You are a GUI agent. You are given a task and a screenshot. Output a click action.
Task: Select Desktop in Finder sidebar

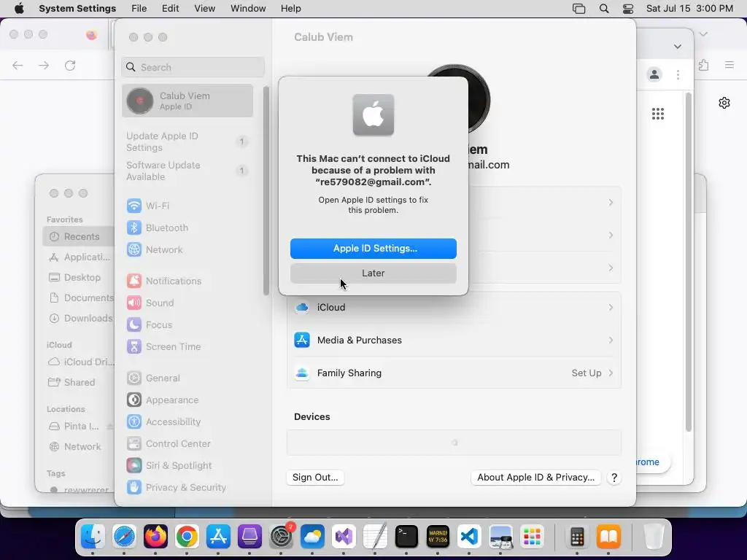tap(79, 278)
